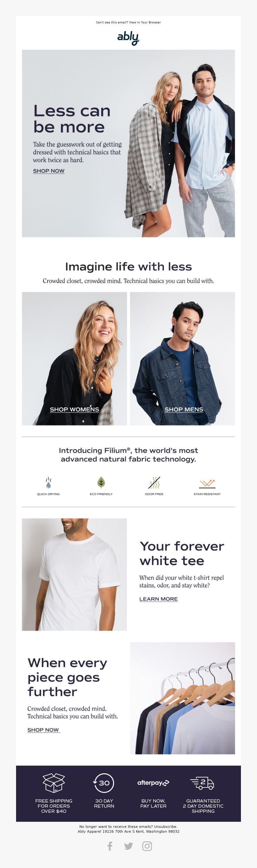Click SHOP NOW under piece goes further
Screen dimensions: 257x868
point(43,730)
